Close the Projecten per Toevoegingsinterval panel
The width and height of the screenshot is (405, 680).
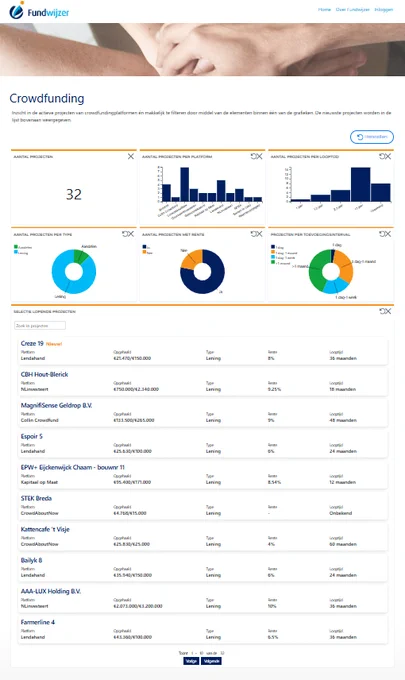388,234
